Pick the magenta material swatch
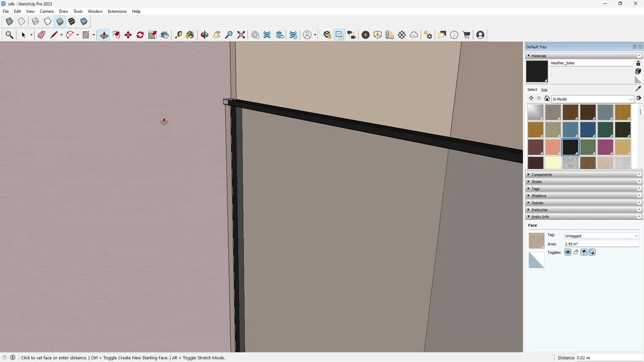 [605, 147]
